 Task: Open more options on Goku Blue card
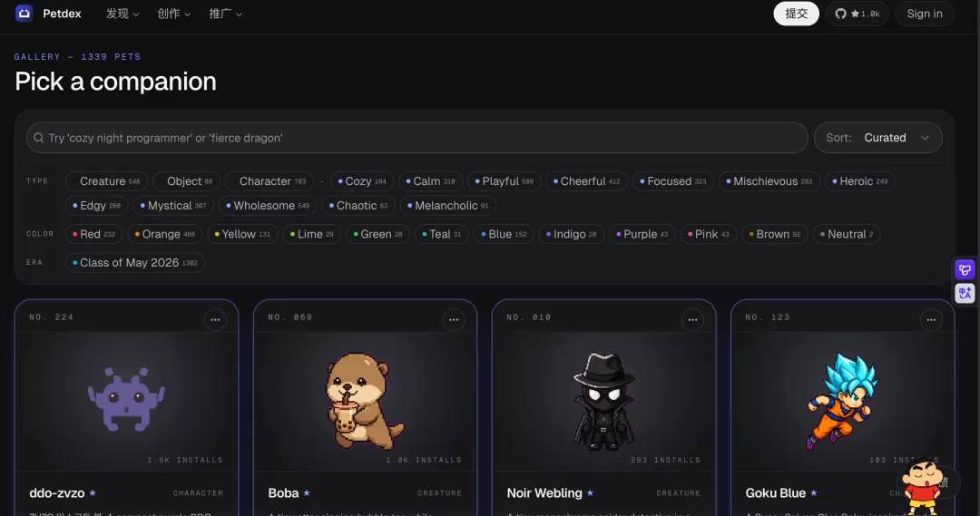click(x=931, y=320)
